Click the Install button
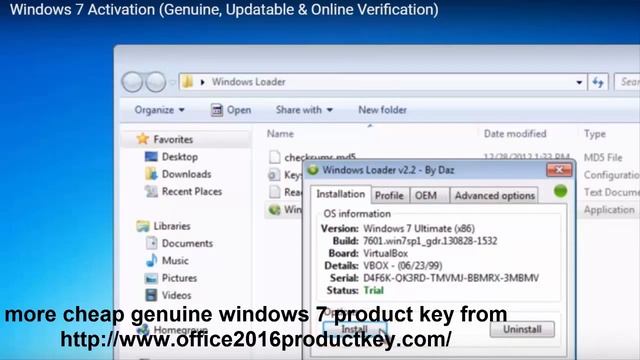This screenshot has height=360, width=640. [x=354, y=329]
